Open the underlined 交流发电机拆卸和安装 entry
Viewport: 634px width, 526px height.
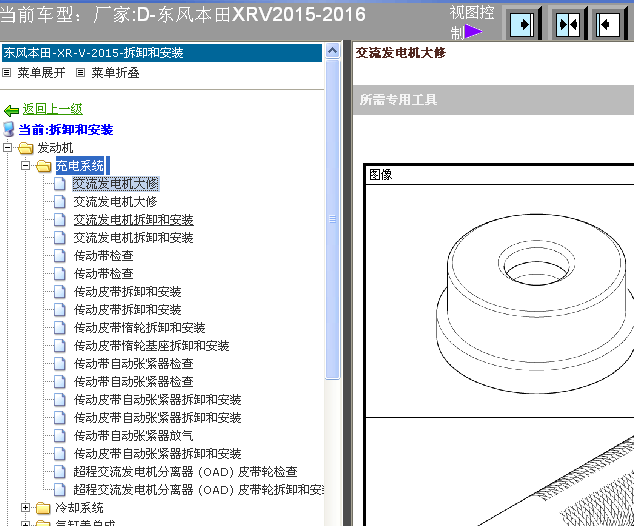click(133, 220)
